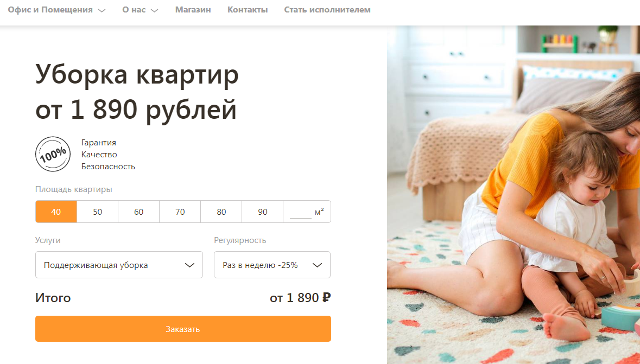Screen dimensions: 640x364
Task: Select the 40 square meters option
Action: [x=56, y=212]
